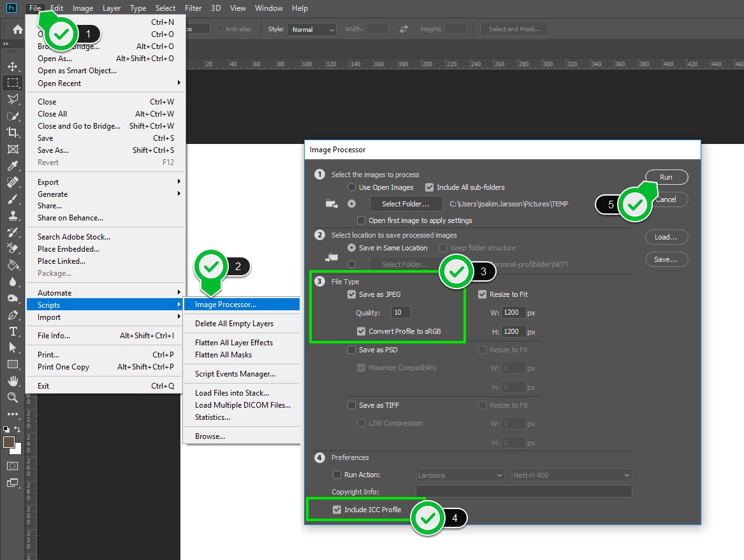Select the Paint Bucket tool

point(13,264)
